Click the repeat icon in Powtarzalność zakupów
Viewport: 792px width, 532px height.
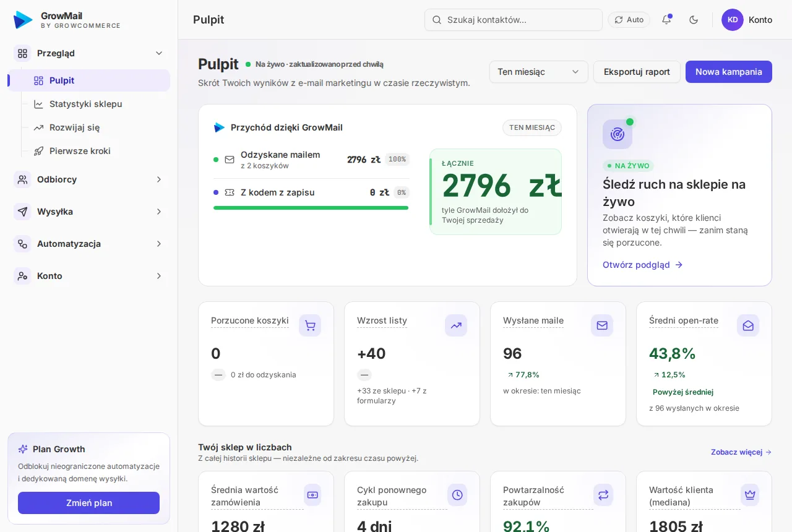[603, 495]
